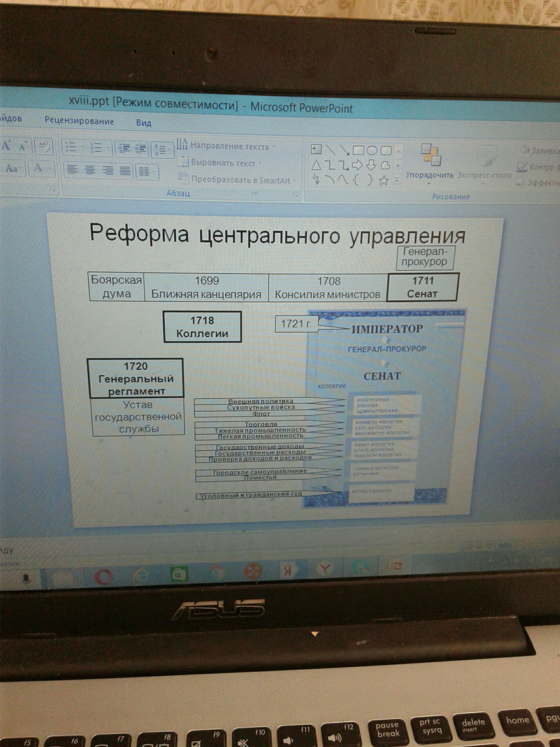Increase list indent level
Viewport: 560px width, 747px height.
point(141,148)
